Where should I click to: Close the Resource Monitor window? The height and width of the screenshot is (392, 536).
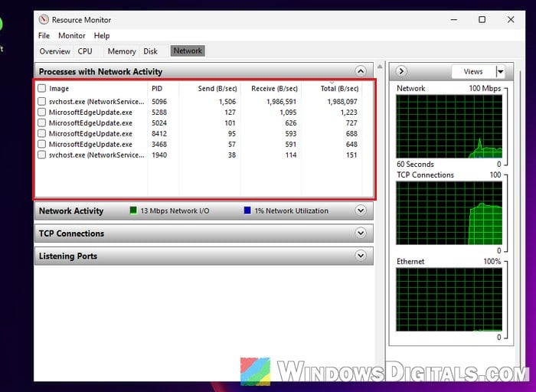point(511,20)
